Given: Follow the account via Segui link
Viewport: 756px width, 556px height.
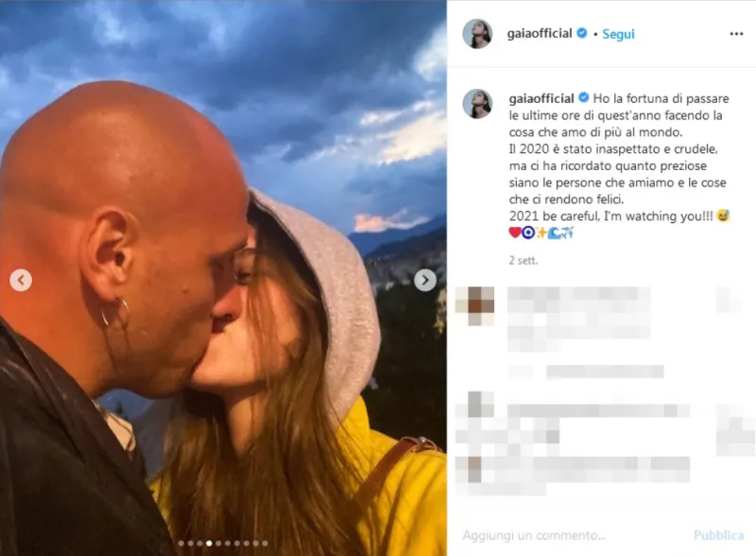Looking at the screenshot, I should pos(618,34).
